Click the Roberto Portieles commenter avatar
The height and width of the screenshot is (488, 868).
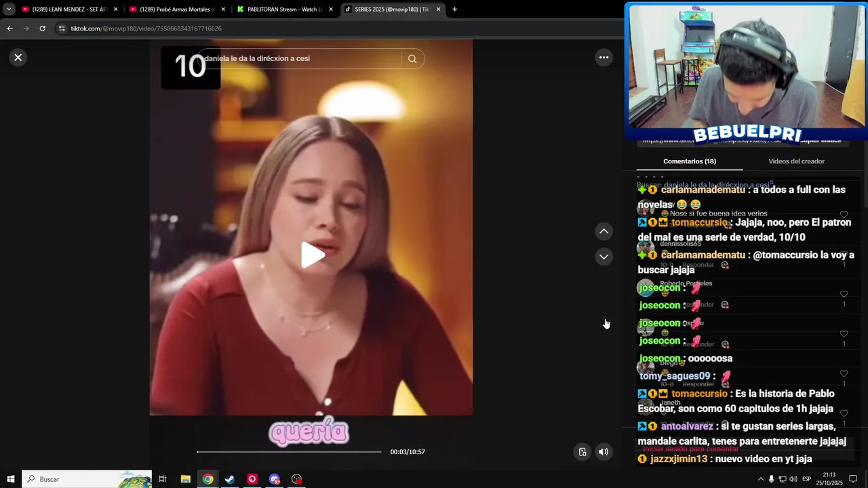646,288
